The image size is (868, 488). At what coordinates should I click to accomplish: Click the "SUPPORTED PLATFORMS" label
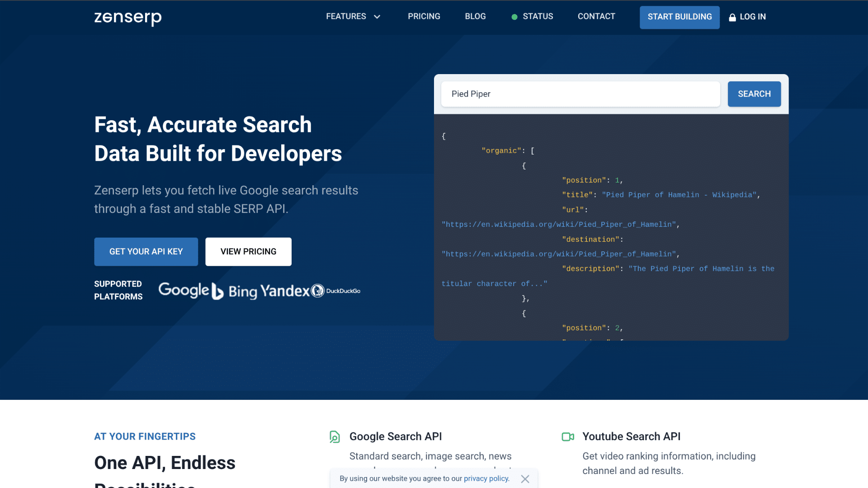pyautogui.click(x=118, y=290)
